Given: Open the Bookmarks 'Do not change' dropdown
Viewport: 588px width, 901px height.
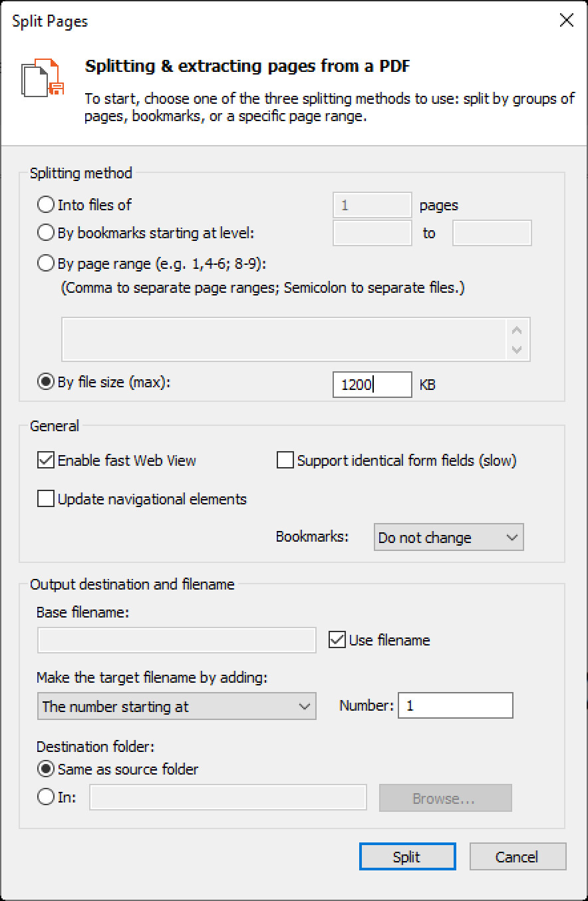Looking at the screenshot, I should pyautogui.click(x=448, y=538).
